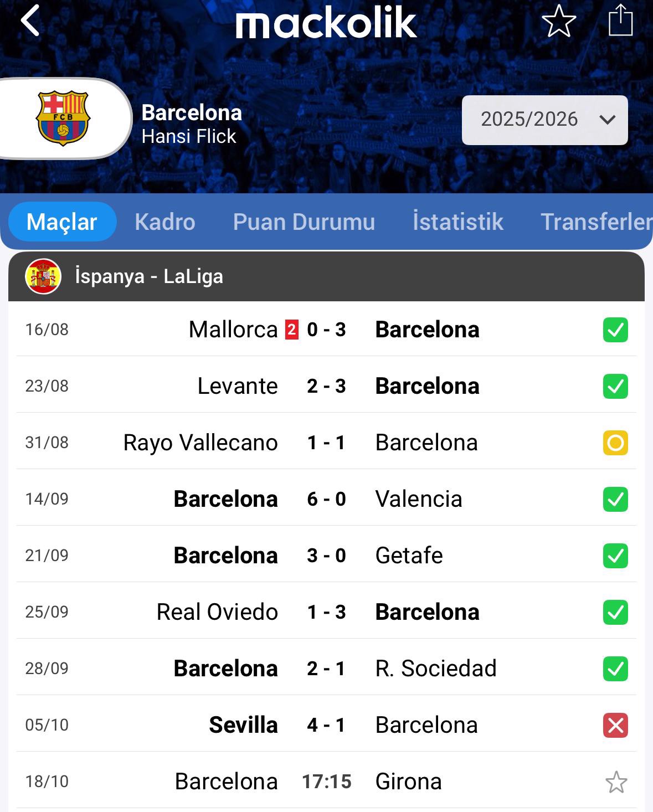Image resolution: width=653 pixels, height=812 pixels.
Task: Tap green win icon for Mallorca match
Action: pos(615,330)
